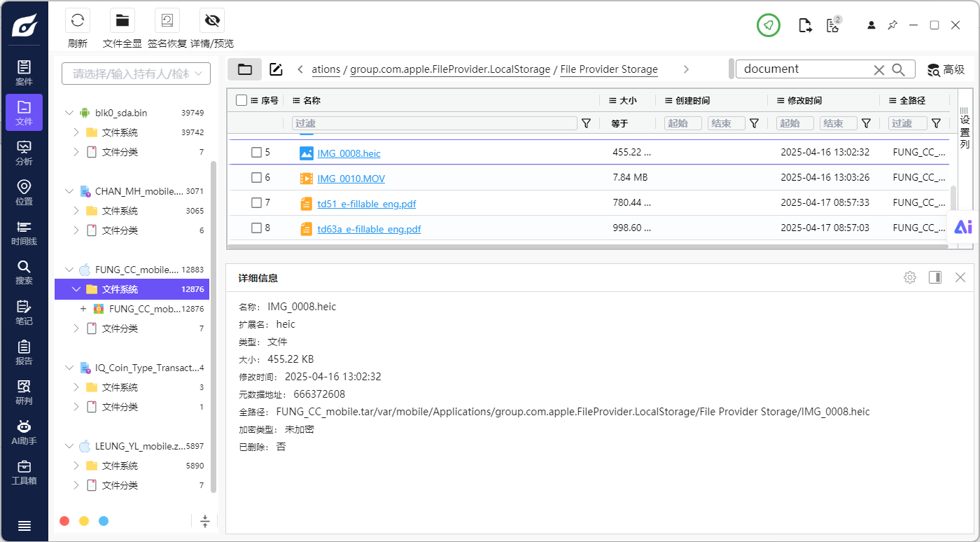Expand 文件分类 under IQ_Coin_Type_Transact
This screenshot has height=542, width=980.
click(x=76, y=407)
